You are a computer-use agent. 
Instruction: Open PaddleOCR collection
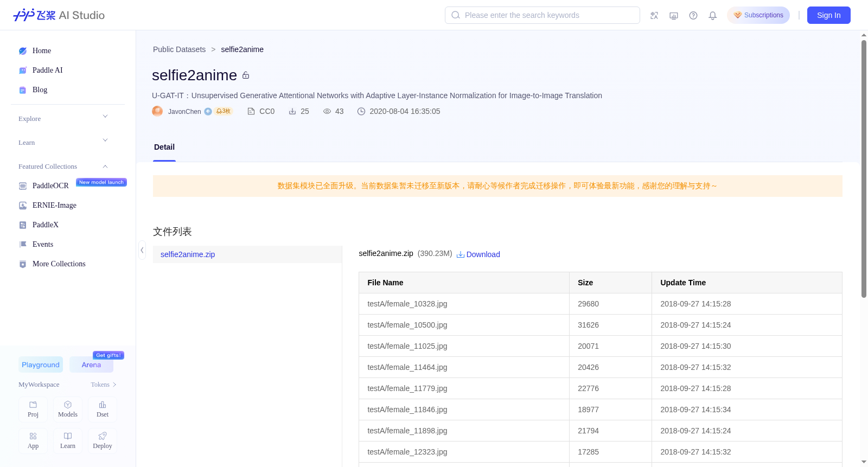tap(50, 186)
